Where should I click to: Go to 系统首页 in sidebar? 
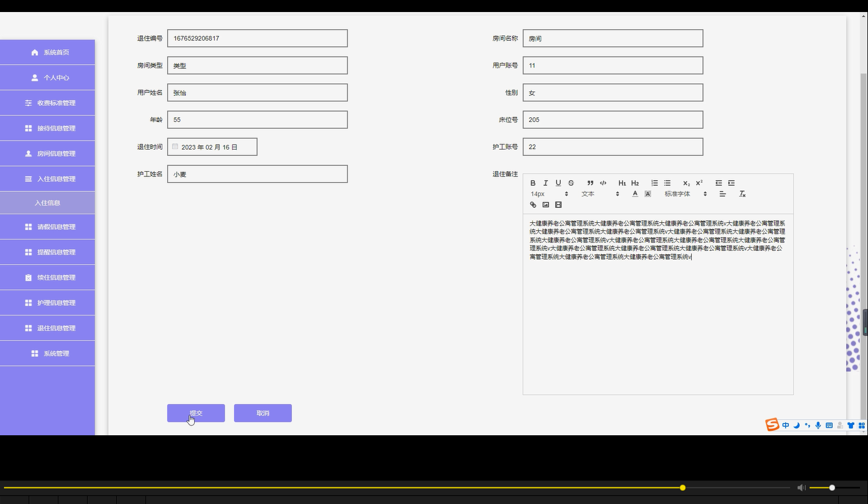(48, 52)
